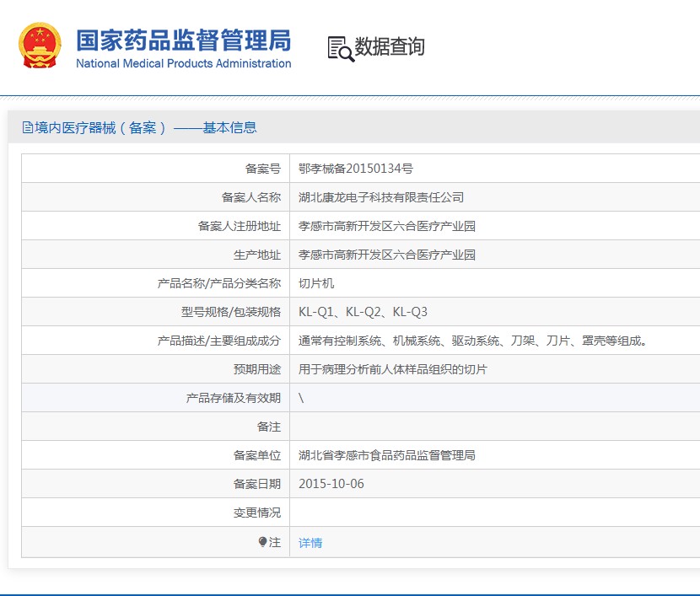Select the product name 切片机
This screenshot has height=596, width=700.
[316, 283]
